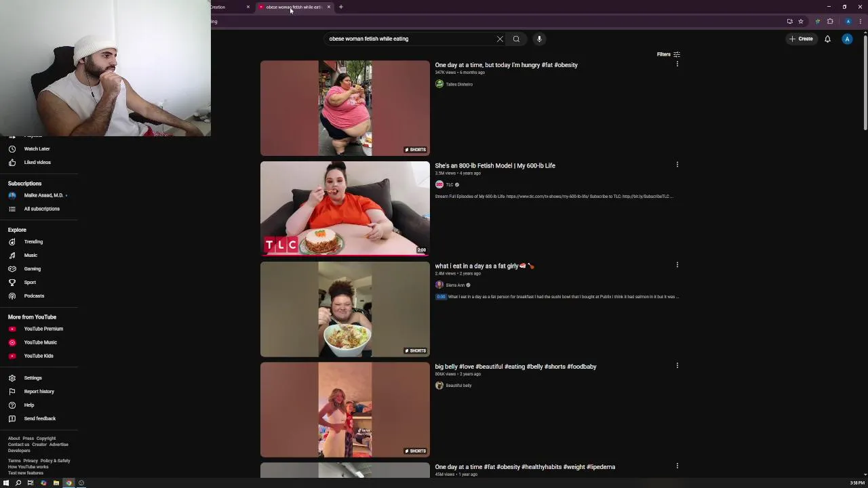Open Windows taskbar search
This screenshot has width=868, height=488.
click(x=18, y=483)
